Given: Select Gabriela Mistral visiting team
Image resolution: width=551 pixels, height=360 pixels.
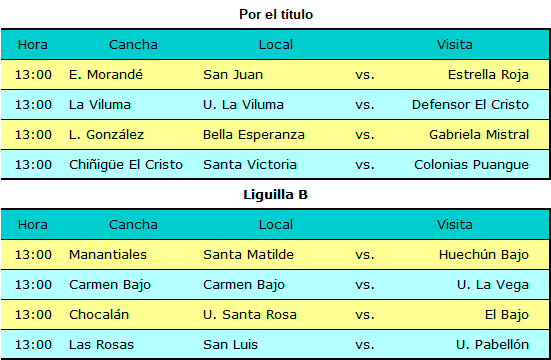Looking at the screenshot, I should pos(479,135).
